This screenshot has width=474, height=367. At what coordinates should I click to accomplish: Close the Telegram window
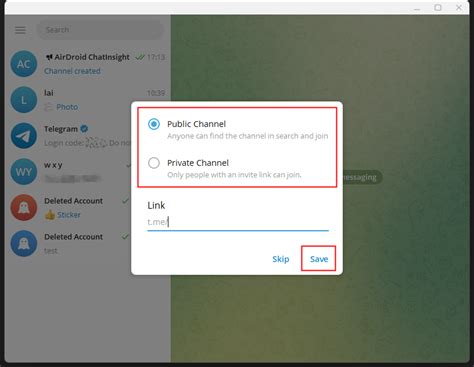pos(459,7)
